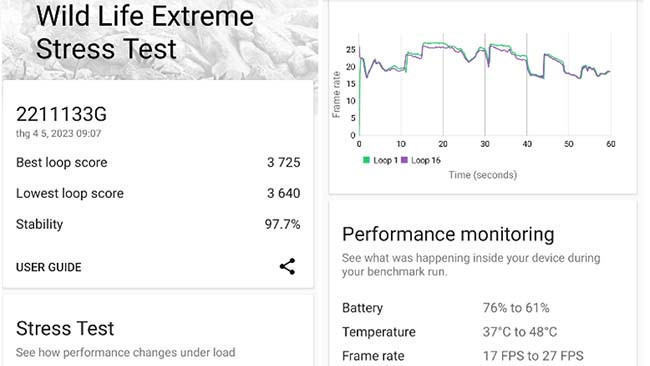Image resolution: width=650 pixels, height=366 pixels.
Task: Click the Time (seconds) axis label
Action: point(483,175)
